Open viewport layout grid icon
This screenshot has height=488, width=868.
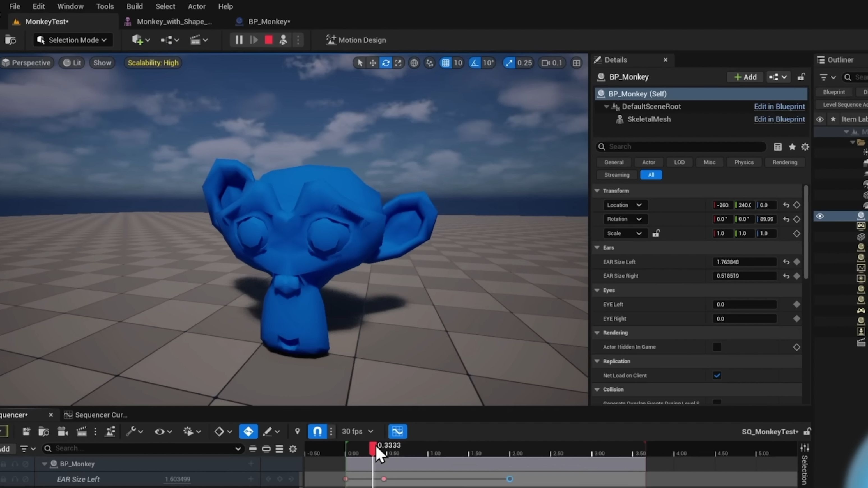click(577, 63)
